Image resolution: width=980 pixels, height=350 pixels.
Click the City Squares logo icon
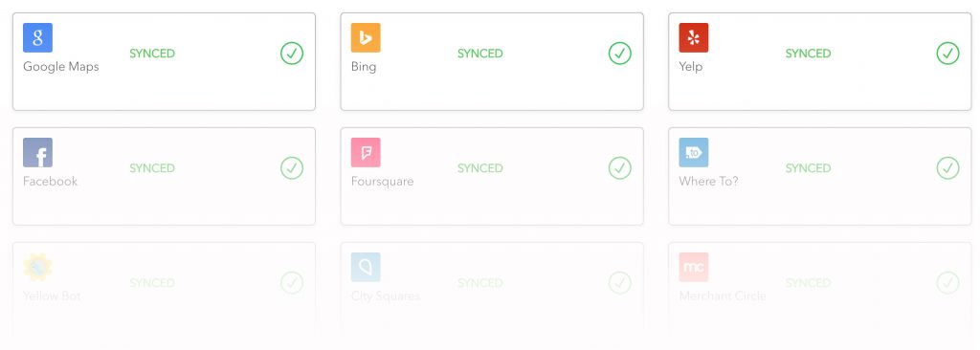click(366, 268)
